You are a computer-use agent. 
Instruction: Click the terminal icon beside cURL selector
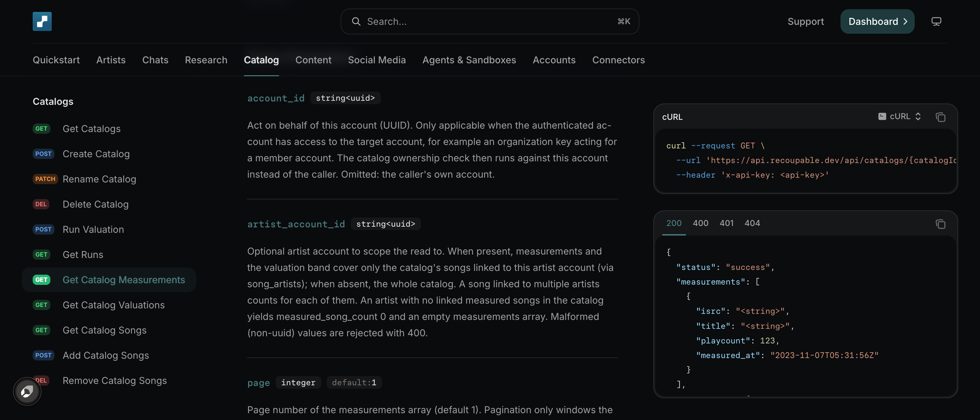click(882, 116)
